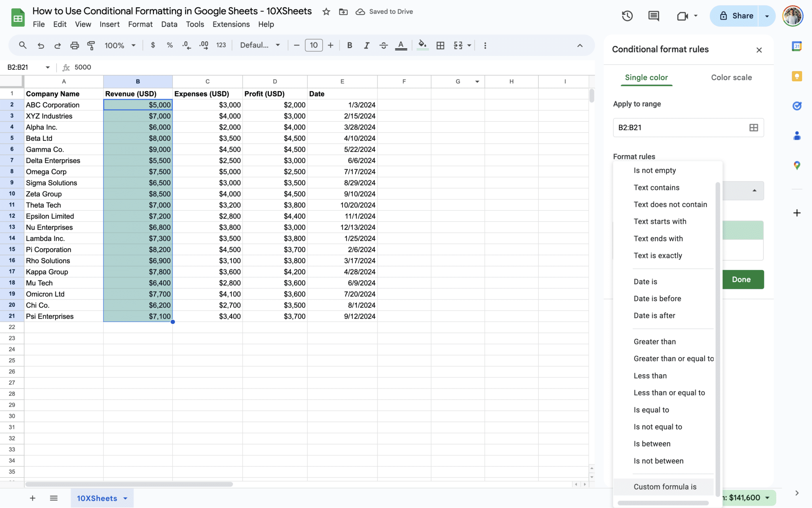812x508 pixels.
Task: Click the Saved to Drive cloud icon
Action: click(360, 12)
